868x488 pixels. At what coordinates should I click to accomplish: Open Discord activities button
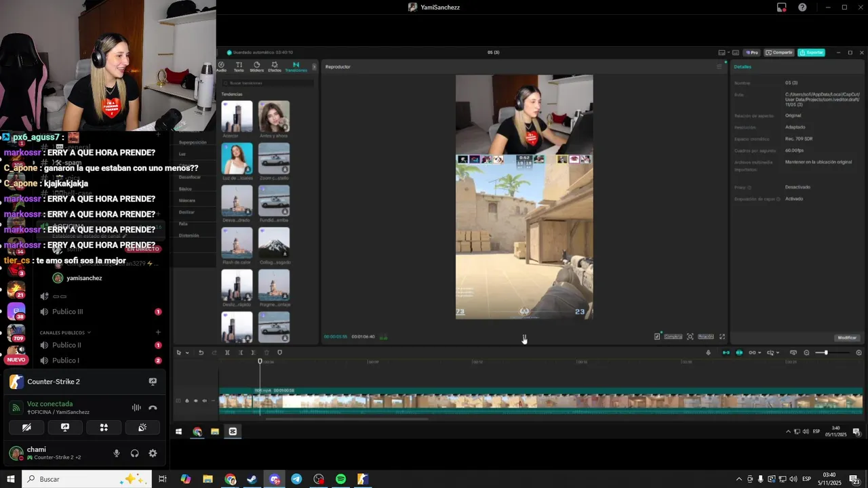[x=104, y=428]
